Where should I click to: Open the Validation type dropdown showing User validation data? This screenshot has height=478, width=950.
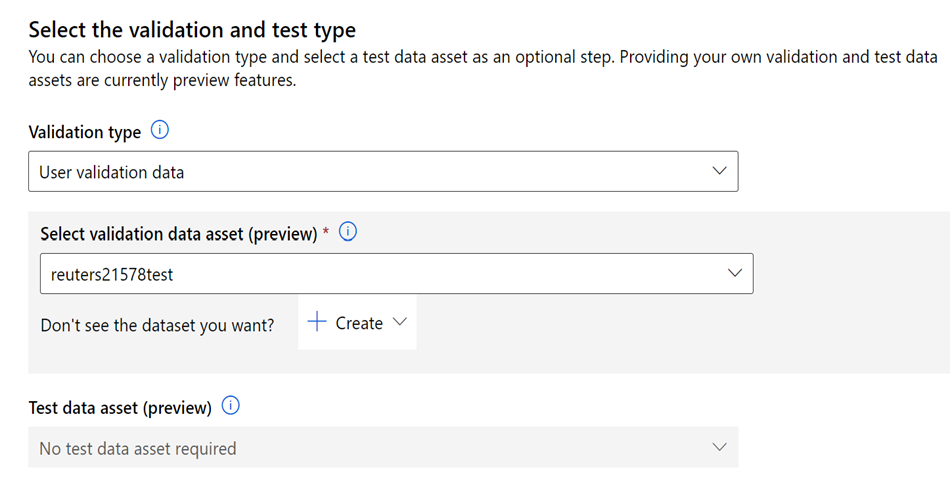click(x=383, y=171)
